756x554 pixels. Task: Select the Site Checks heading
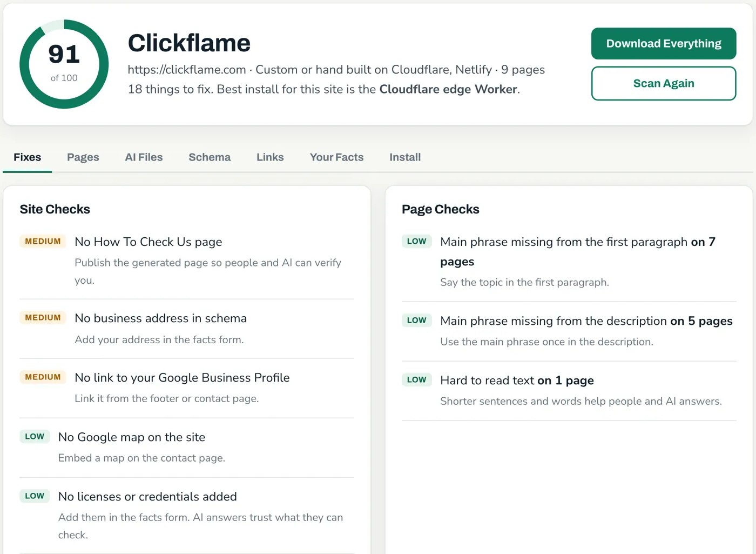[55, 209]
